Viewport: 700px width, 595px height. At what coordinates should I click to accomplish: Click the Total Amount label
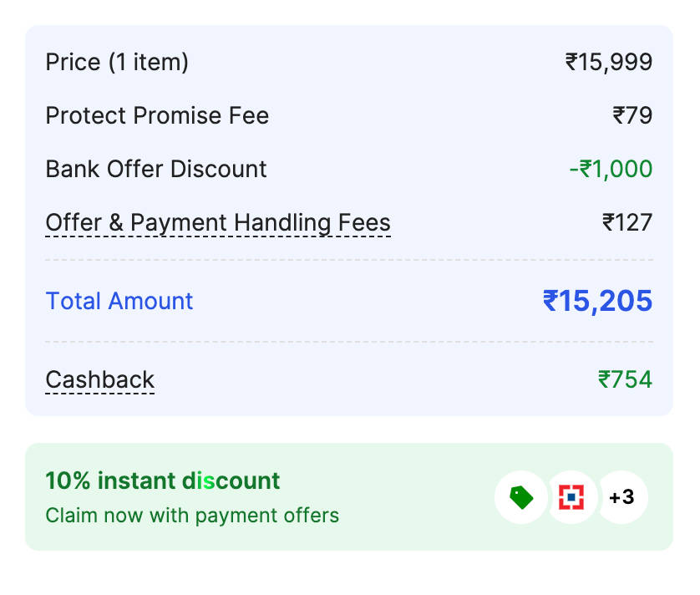119,301
